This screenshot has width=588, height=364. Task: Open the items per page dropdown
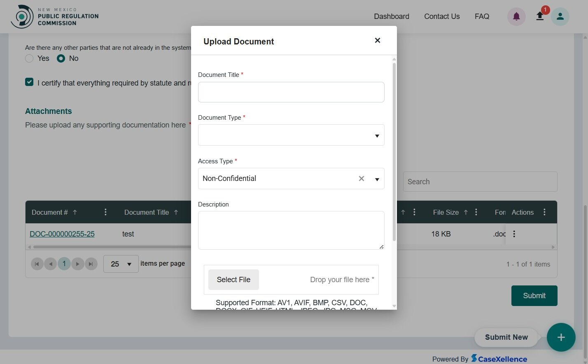point(121,264)
